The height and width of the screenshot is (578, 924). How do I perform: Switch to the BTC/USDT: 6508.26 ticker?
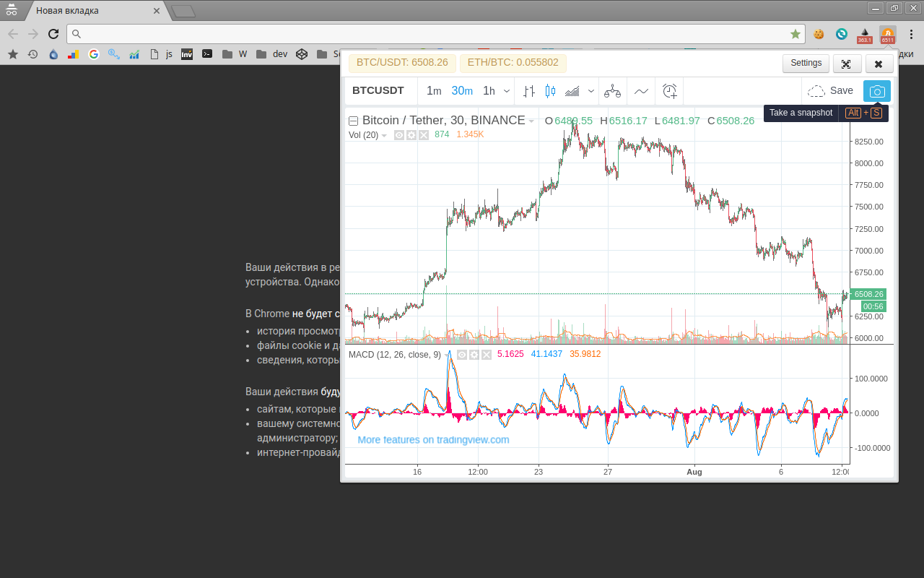pyautogui.click(x=402, y=63)
